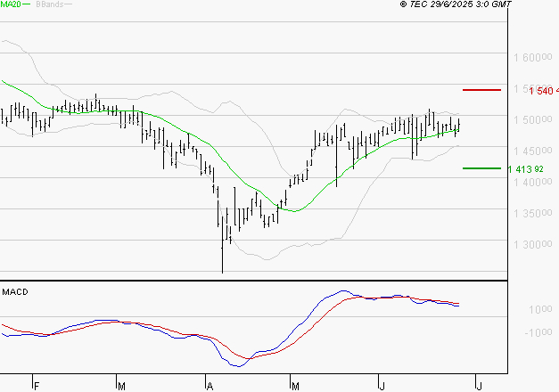This screenshot has height=392, width=559.
Task: Click the green support line segment
Action: point(481,168)
